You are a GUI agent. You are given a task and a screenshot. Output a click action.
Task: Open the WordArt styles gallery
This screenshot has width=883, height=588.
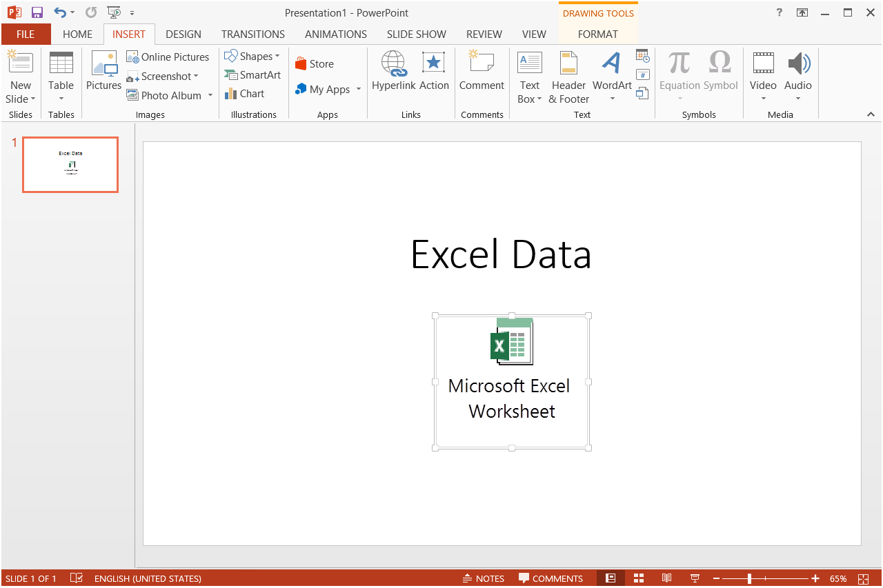pos(612,78)
